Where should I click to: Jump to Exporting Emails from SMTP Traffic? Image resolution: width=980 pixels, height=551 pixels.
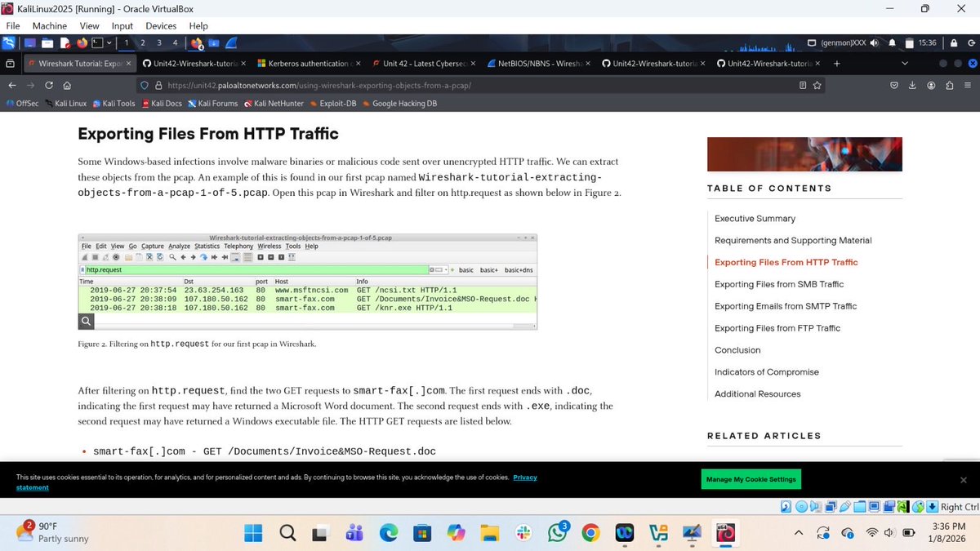(x=786, y=306)
